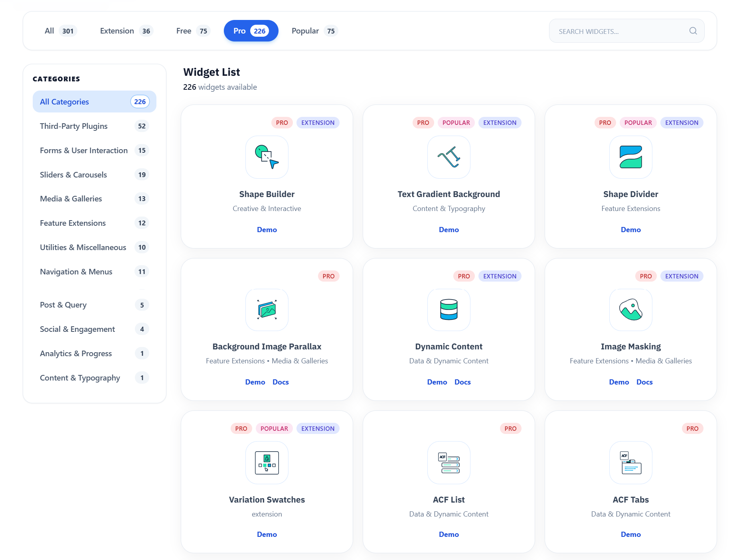Click the Image Masking widget icon

coord(631,310)
